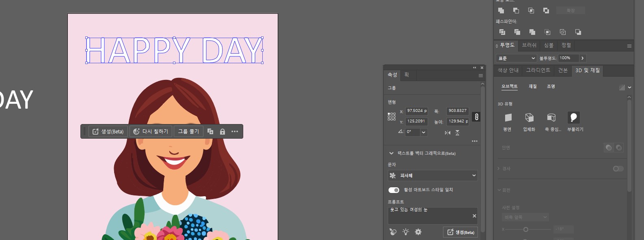Toggle constrain width and height proportions
Screen dimensions: 644x240
(477, 117)
